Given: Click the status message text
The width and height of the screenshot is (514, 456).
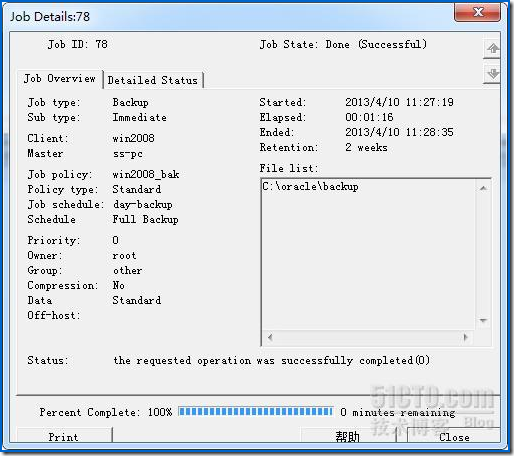Looking at the screenshot, I should click(271, 360).
